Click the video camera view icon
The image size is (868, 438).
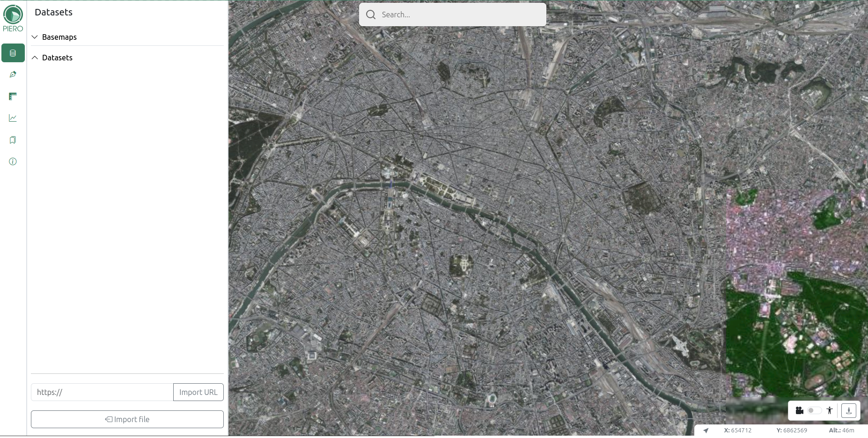[x=800, y=410]
